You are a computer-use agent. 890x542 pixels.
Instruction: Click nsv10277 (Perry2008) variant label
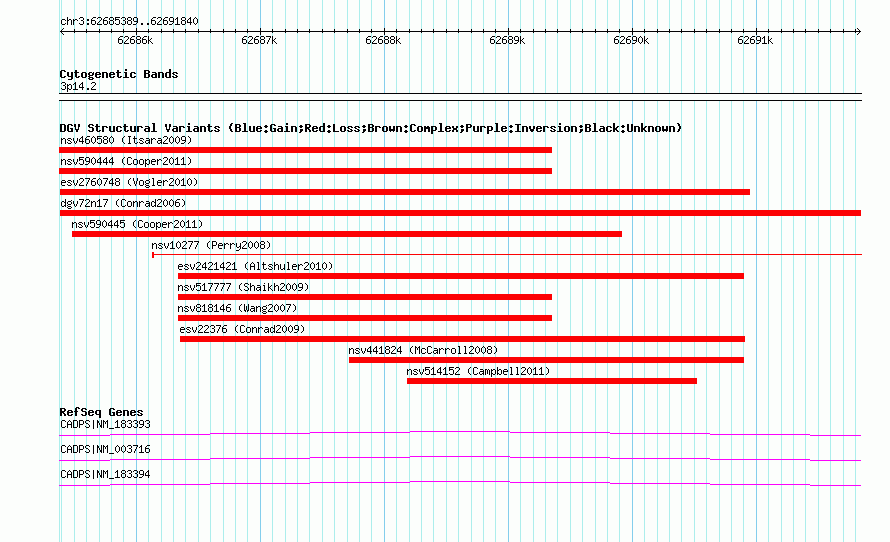211,245
